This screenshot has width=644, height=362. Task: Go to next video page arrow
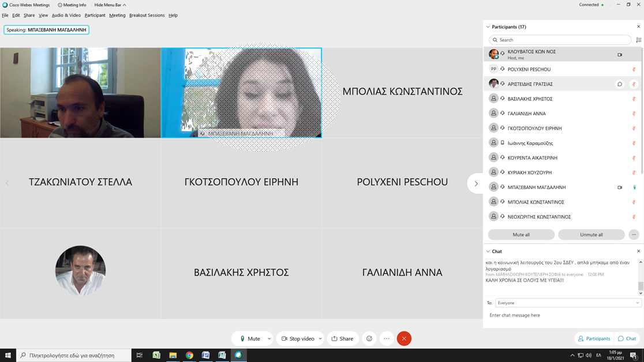[475, 183]
